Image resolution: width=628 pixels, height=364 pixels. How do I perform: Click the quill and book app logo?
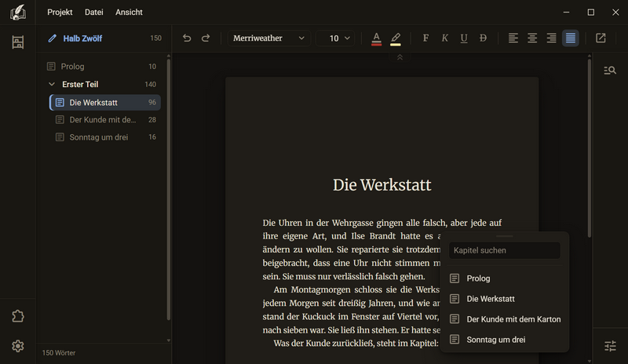tap(17, 13)
